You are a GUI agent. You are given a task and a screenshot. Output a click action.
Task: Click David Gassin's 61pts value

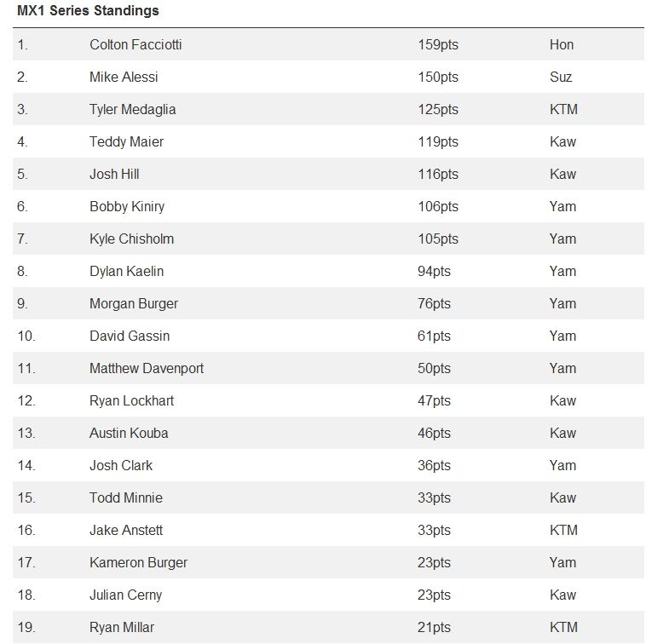tap(434, 336)
